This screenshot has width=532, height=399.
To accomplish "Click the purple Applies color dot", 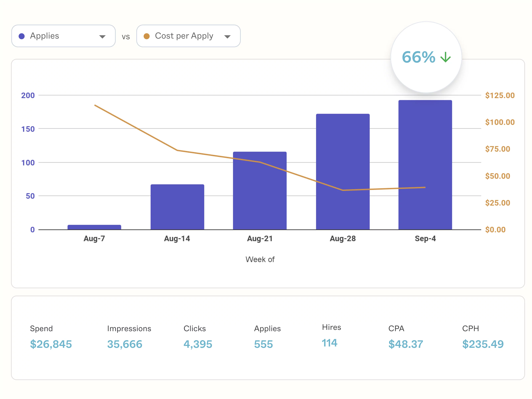I will tap(22, 36).
